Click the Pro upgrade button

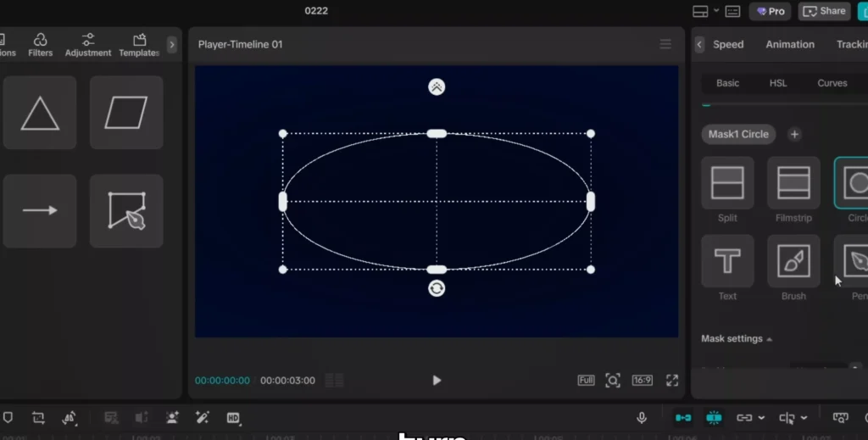771,11
